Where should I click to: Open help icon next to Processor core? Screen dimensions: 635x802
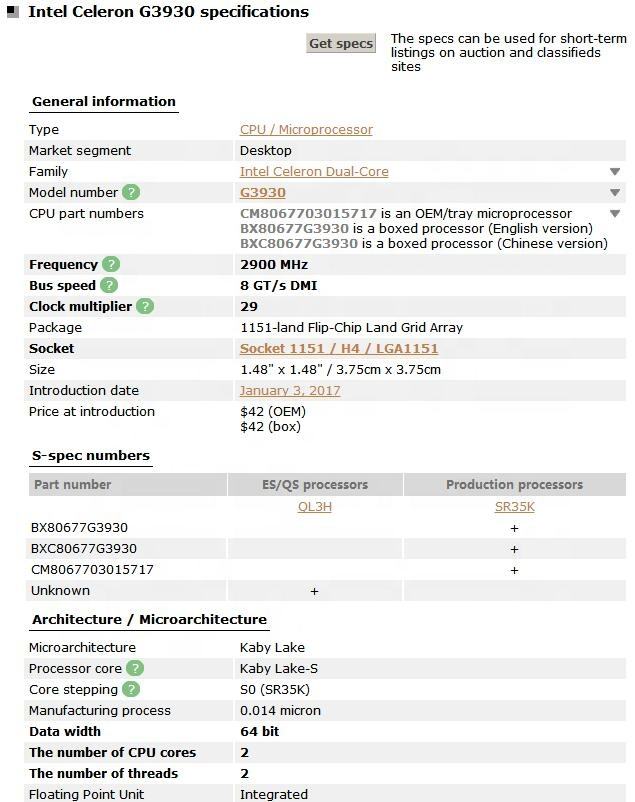point(135,668)
